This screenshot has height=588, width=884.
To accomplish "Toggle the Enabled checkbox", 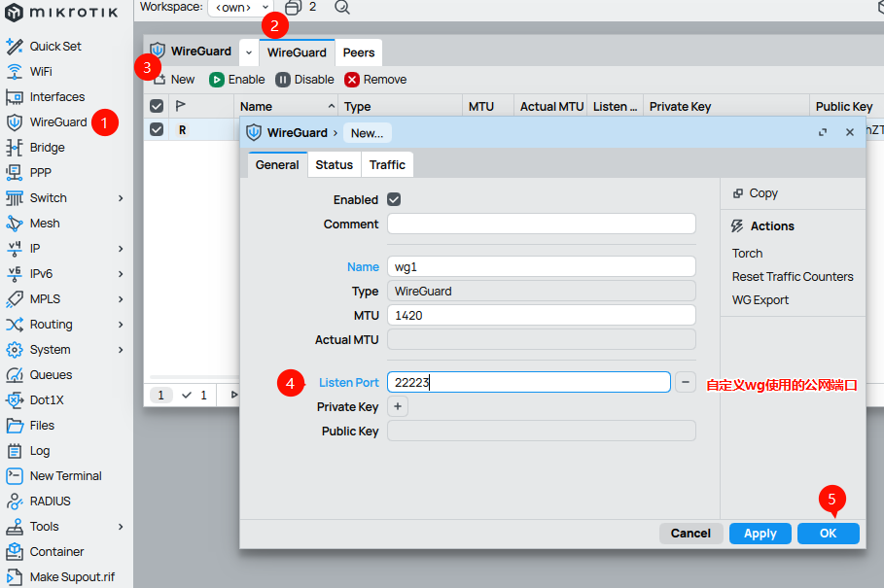I will (x=394, y=199).
